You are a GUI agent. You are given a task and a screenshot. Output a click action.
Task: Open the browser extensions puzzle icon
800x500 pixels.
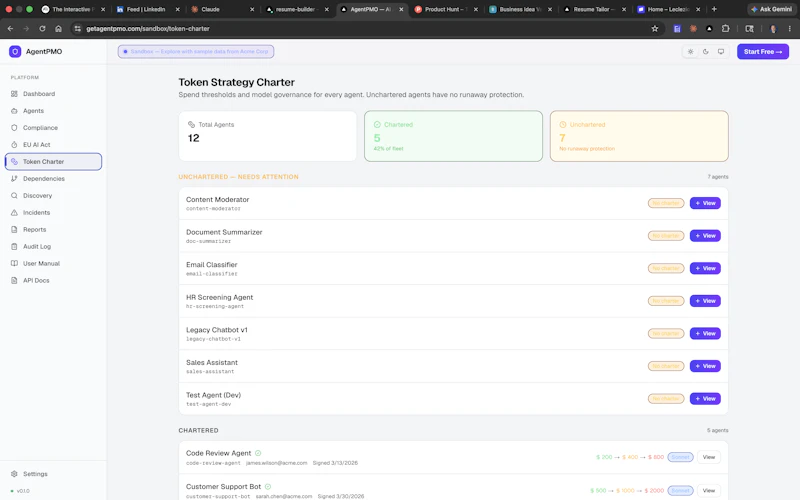coord(725,29)
